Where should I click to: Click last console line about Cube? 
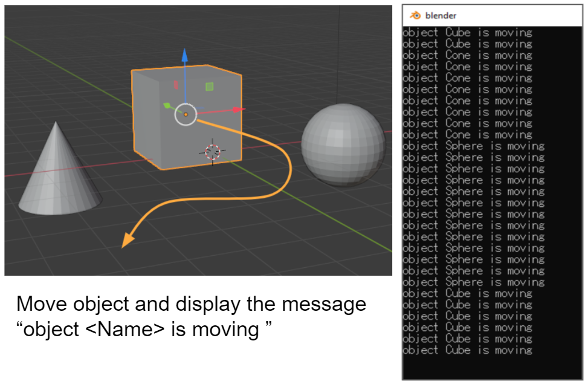(467, 350)
